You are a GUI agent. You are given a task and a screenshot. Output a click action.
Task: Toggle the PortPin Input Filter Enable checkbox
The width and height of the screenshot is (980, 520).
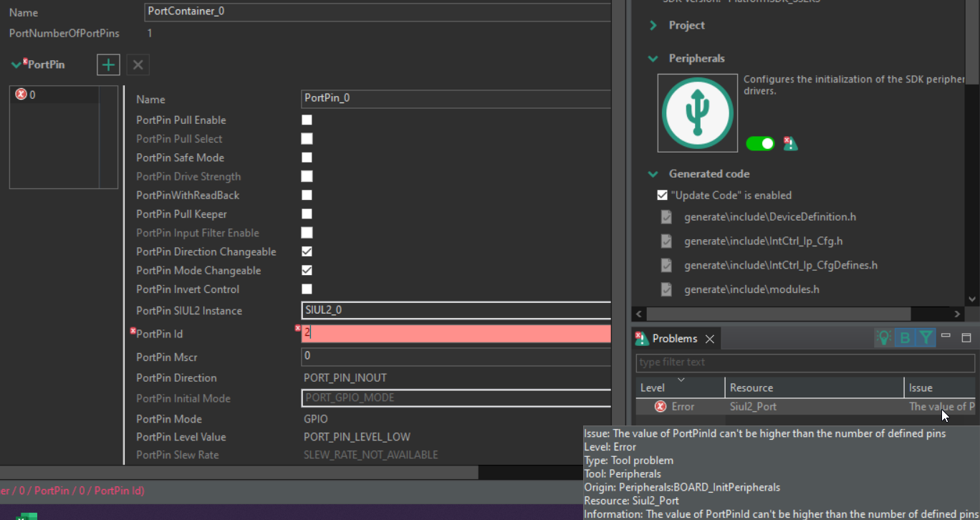(x=307, y=233)
